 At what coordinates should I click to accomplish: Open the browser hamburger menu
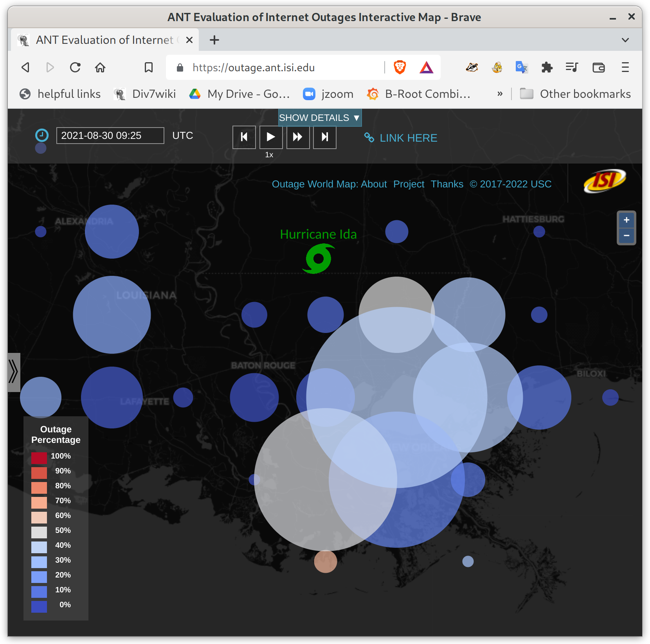point(625,68)
